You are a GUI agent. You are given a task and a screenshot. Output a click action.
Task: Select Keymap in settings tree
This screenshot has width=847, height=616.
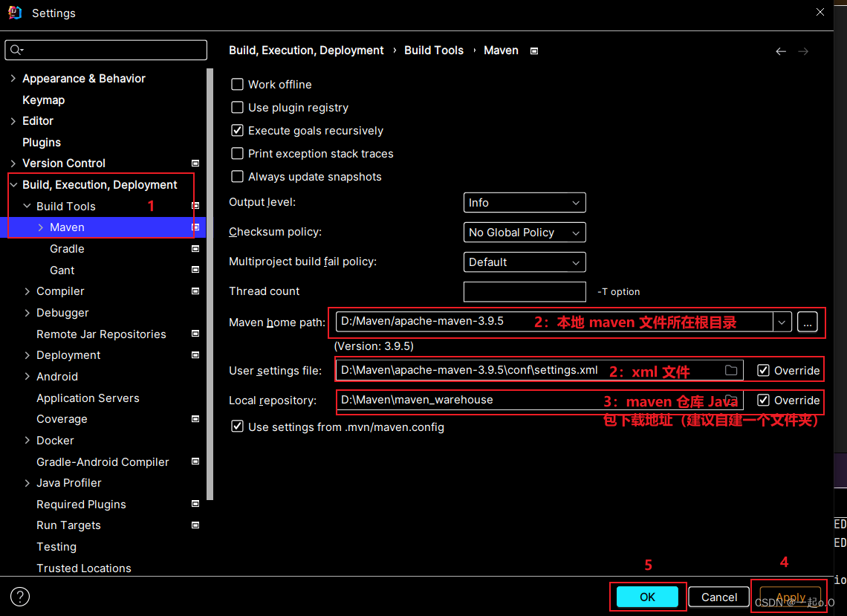43,100
